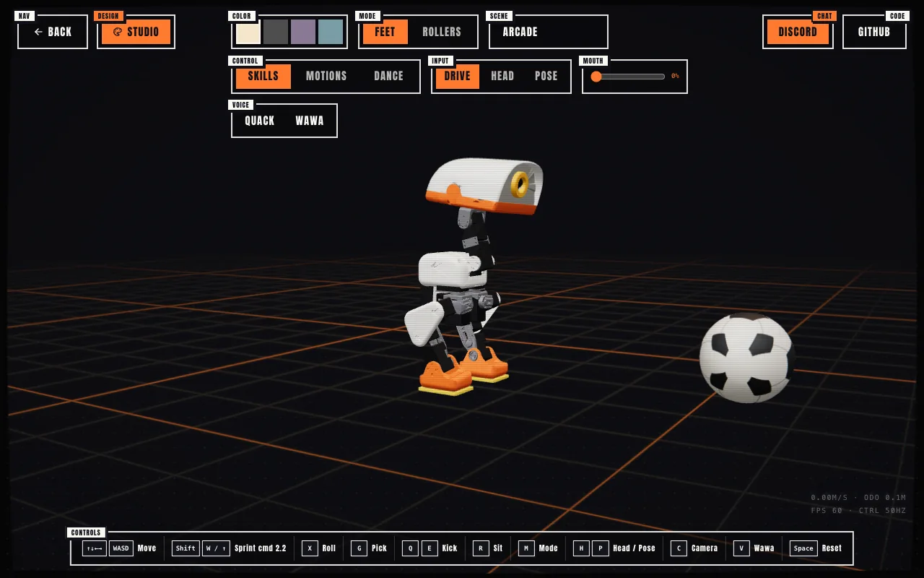This screenshot has height=578, width=924.
Task: Click the robot's orange feet
Action: (x=462, y=372)
